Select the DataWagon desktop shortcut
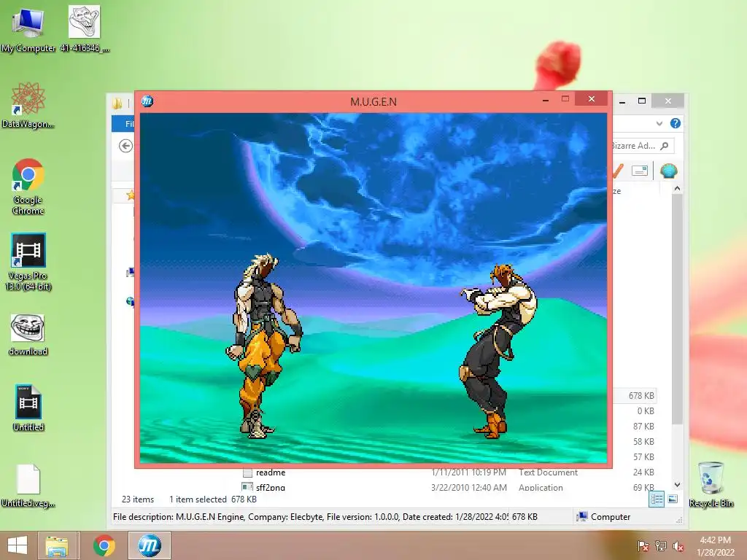The height and width of the screenshot is (560, 747). [28, 106]
